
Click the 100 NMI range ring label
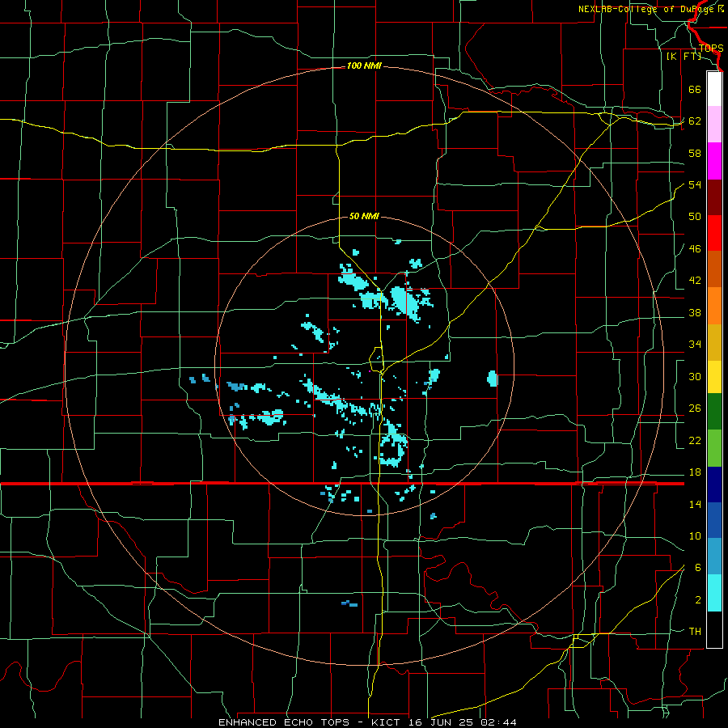364,66
